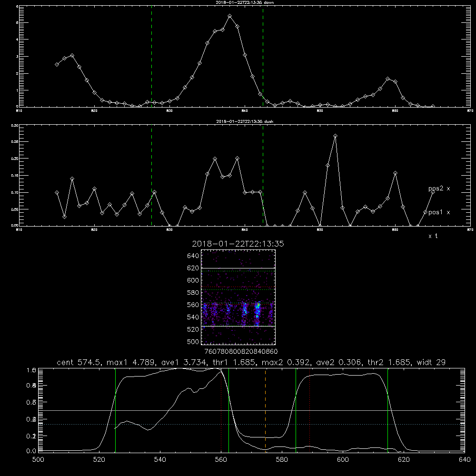Click the green vertical line near 615 in bottom plot
Screen dimensions: 476x476
(x=387, y=410)
